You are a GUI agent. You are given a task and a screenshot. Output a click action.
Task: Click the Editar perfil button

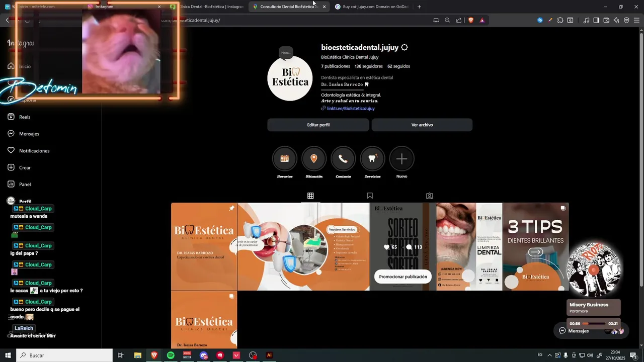pyautogui.click(x=318, y=125)
